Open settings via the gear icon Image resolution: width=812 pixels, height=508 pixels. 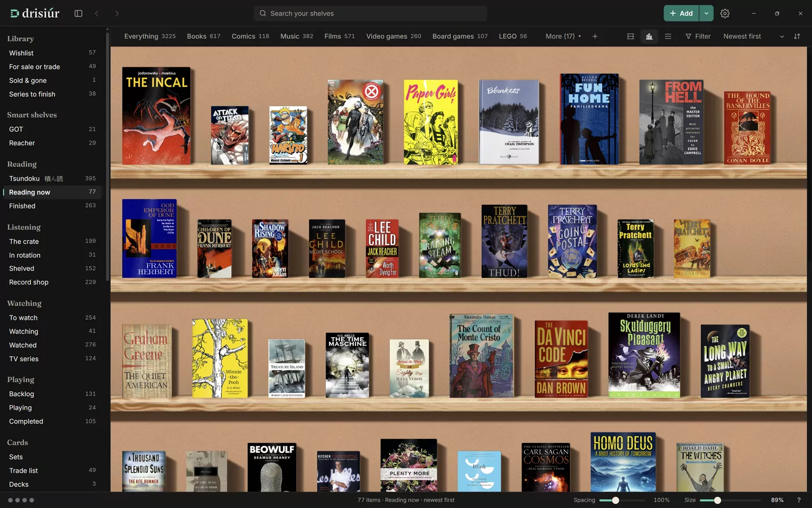(x=725, y=13)
